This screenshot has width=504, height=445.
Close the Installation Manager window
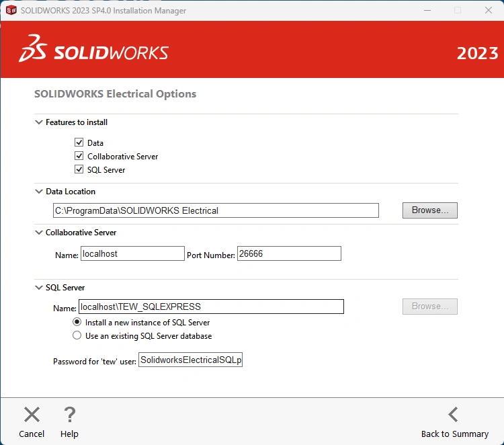coord(489,10)
